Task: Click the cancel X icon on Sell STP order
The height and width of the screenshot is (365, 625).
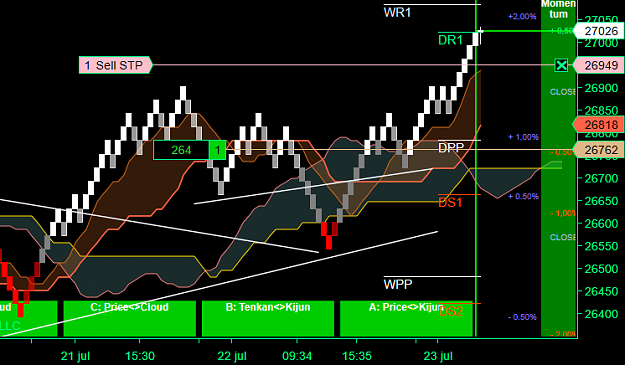Action: coord(561,65)
